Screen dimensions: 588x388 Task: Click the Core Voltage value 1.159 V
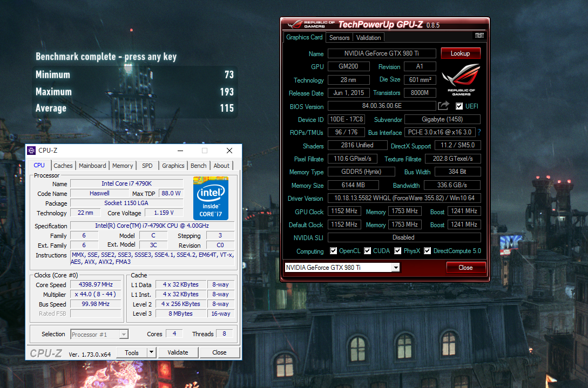(164, 213)
